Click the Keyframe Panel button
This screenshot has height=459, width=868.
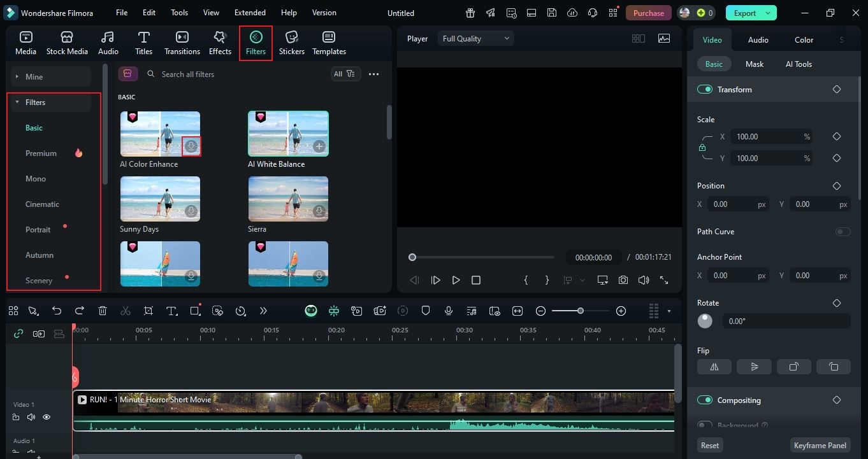[x=820, y=445]
